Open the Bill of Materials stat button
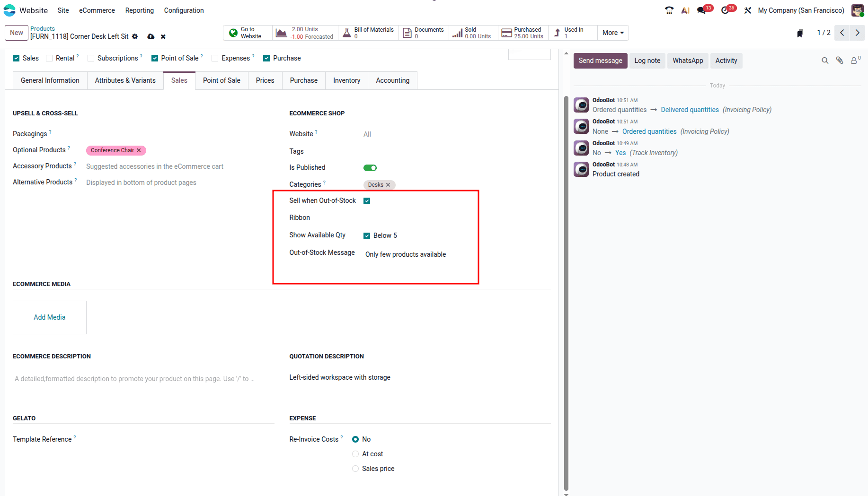This screenshot has width=868, height=496. [368, 33]
